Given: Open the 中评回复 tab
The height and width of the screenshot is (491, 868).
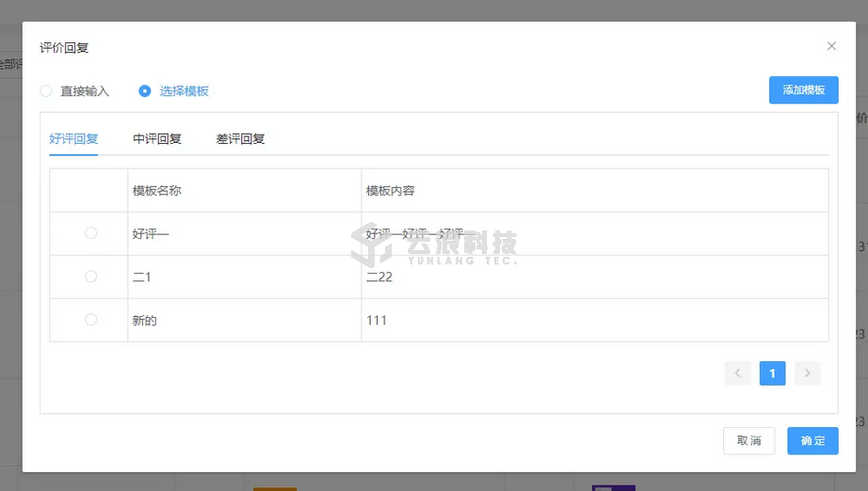Looking at the screenshot, I should point(157,139).
